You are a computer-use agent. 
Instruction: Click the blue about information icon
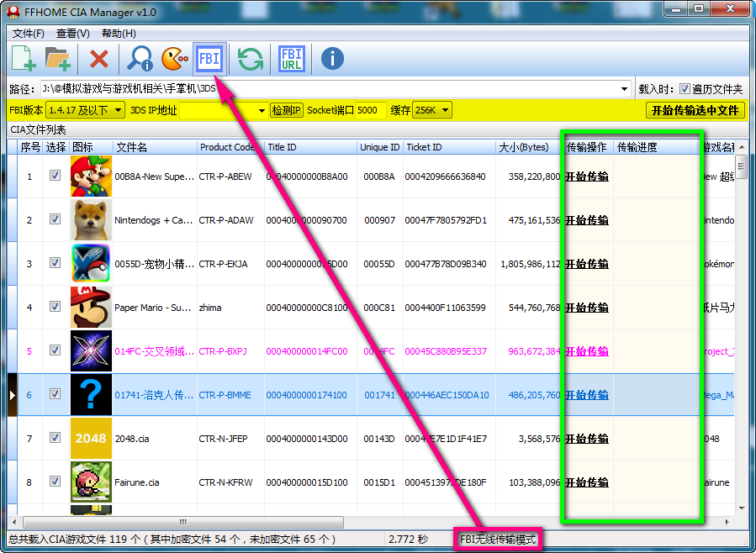point(332,59)
